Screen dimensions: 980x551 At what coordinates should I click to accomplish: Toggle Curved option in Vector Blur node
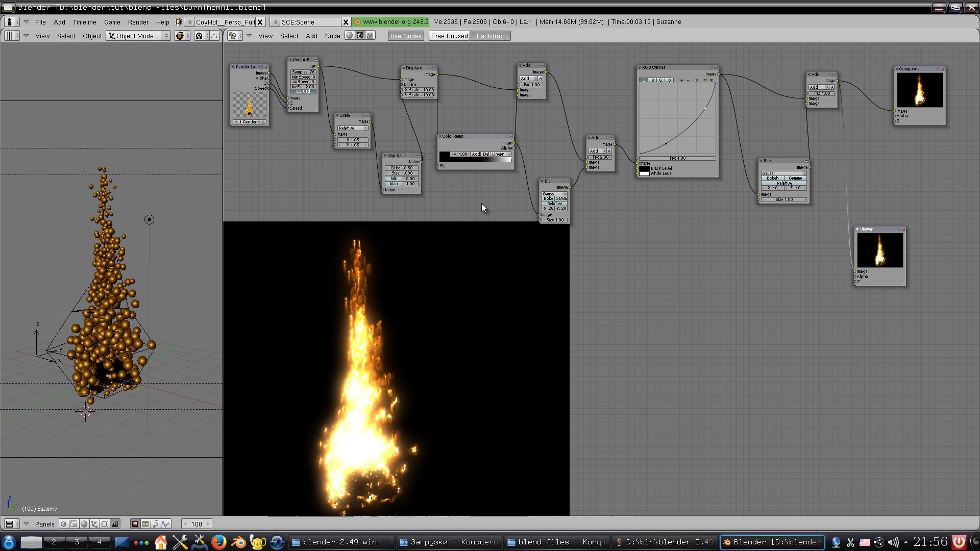pyautogui.click(x=303, y=91)
